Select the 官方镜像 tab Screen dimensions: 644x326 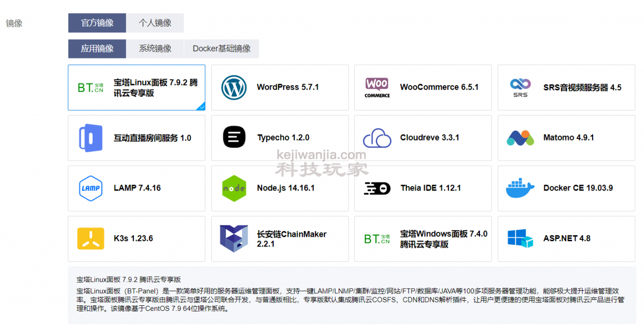97,23
